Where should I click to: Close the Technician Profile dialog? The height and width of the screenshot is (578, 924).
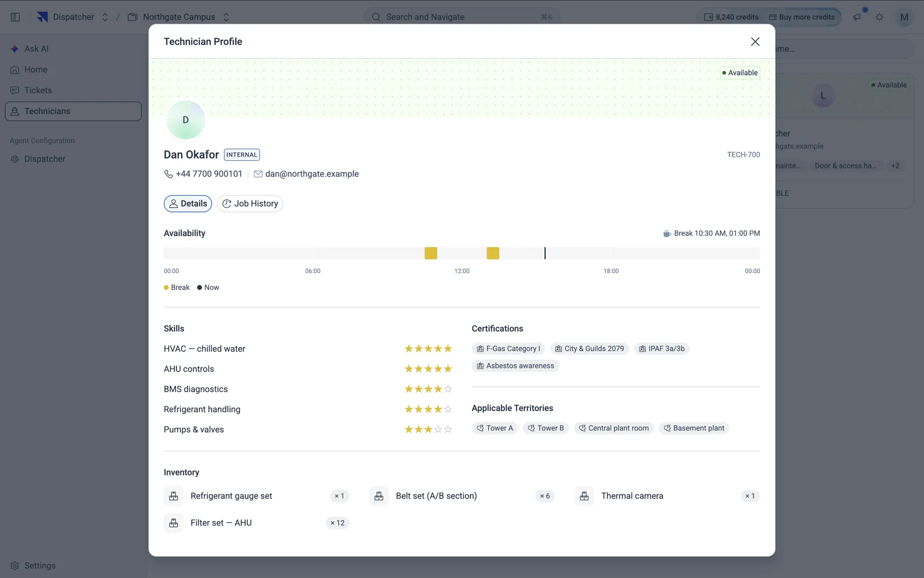755,41
